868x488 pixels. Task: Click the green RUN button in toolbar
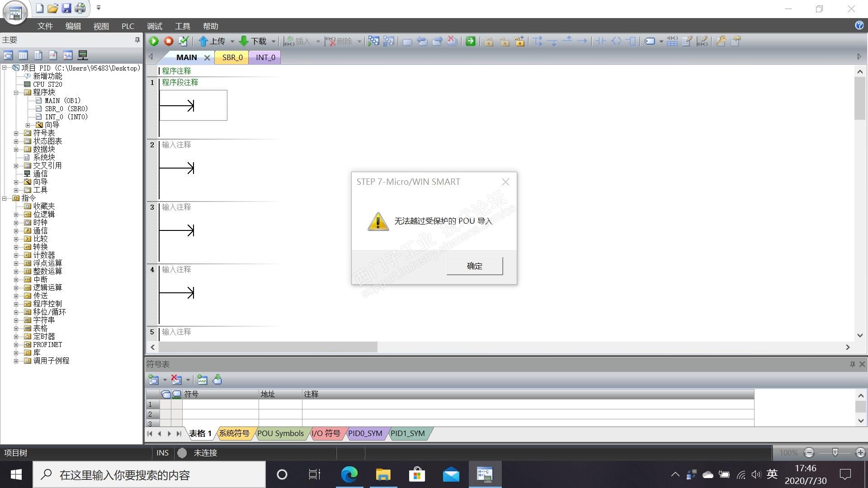(154, 41)
